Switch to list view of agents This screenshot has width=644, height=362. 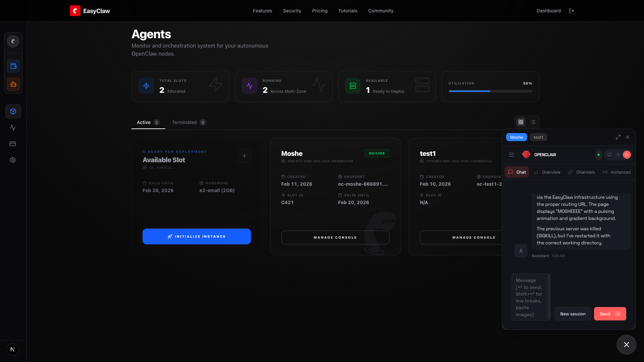pos(533,122)
